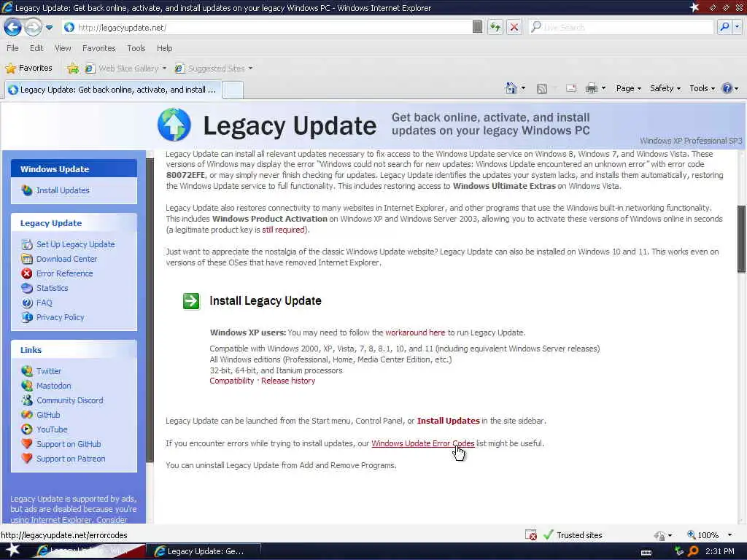Open the Page command bar menu
This screenshot has height=560, width=747.
628,88
